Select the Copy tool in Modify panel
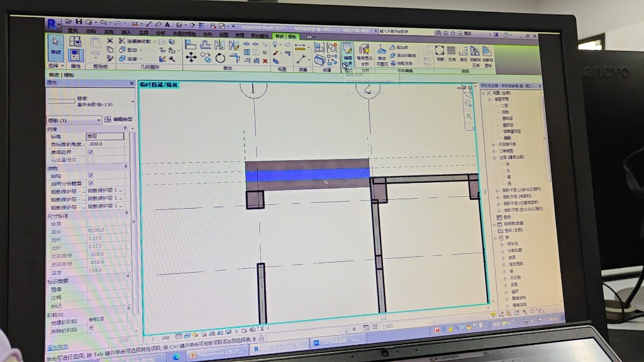The image size is (644, 362). [206, 58]
